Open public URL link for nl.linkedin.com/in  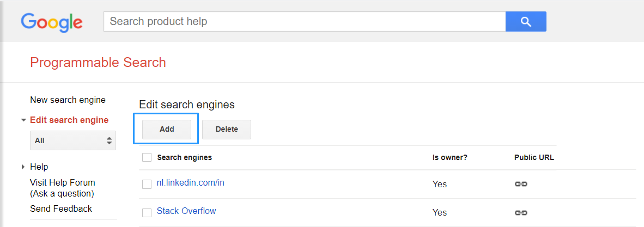tap(521, 184)
